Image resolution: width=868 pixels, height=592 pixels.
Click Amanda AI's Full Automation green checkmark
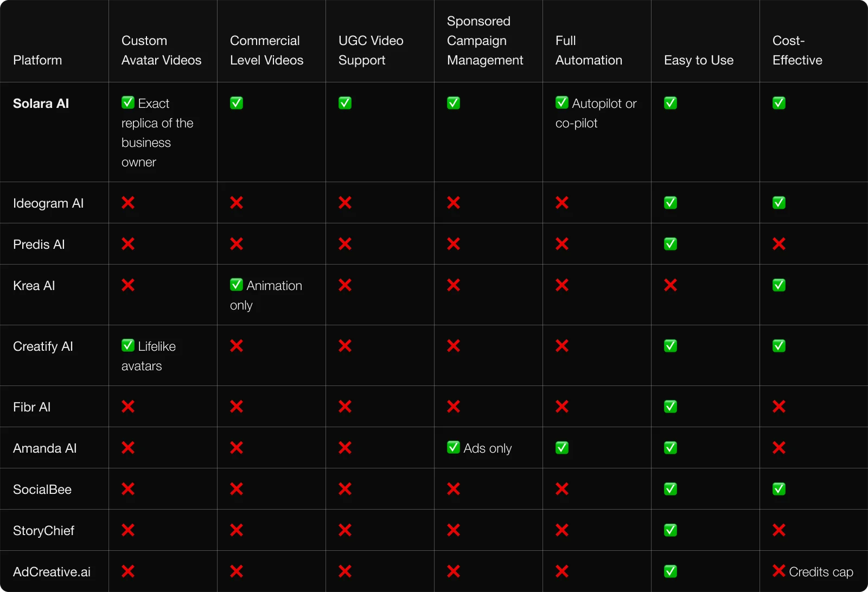tap(562, 448)
